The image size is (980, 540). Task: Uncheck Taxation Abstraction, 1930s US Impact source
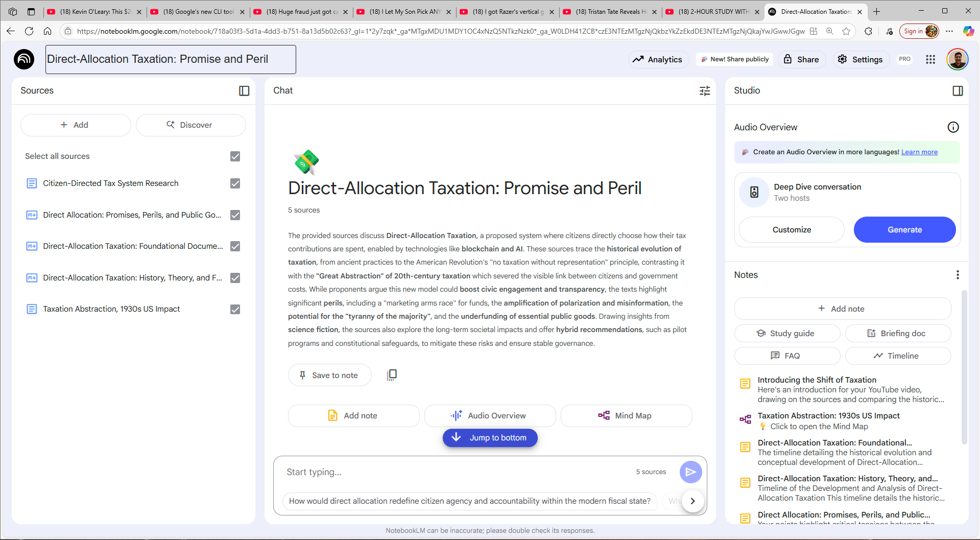click(235, 309)
